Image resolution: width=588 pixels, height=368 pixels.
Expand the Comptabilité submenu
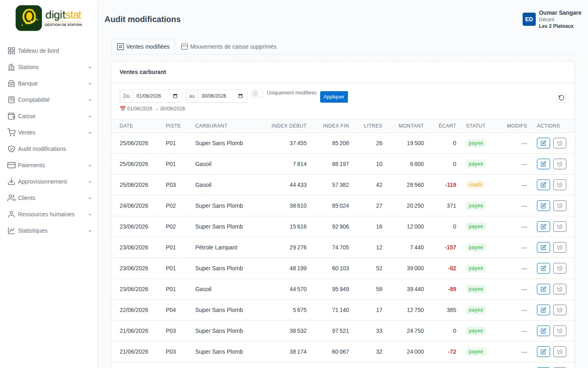[49, 100]
